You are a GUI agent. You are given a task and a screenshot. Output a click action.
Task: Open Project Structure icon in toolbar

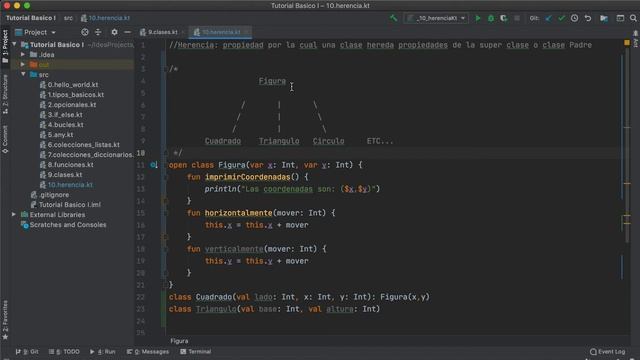(x=604, y=18)
